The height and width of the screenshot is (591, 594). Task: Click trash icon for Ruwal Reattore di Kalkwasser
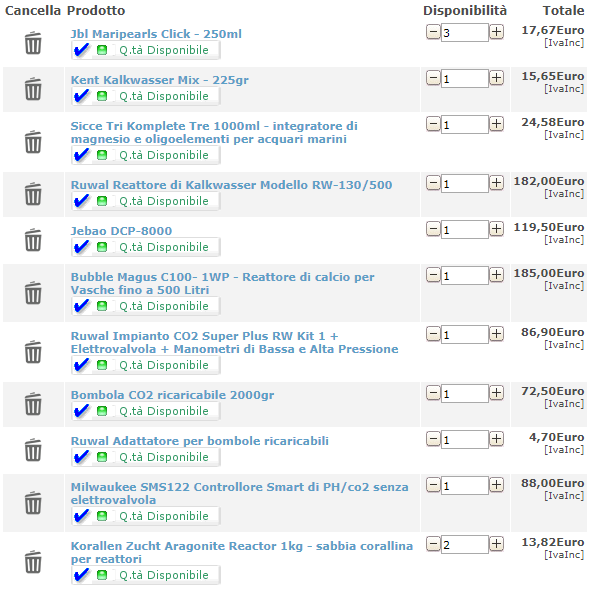coord(33,194)
